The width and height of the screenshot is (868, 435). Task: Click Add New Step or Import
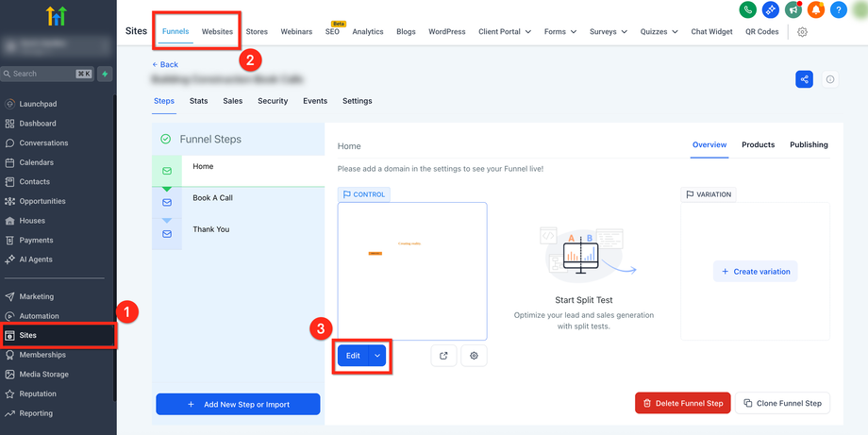238,404
